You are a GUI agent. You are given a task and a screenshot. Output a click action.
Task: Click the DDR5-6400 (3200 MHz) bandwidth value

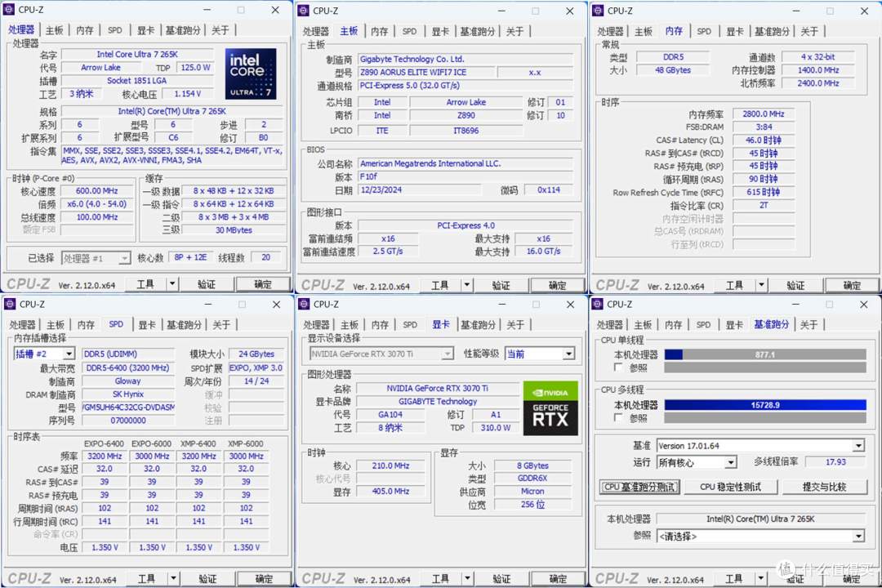tap(128, 368)
